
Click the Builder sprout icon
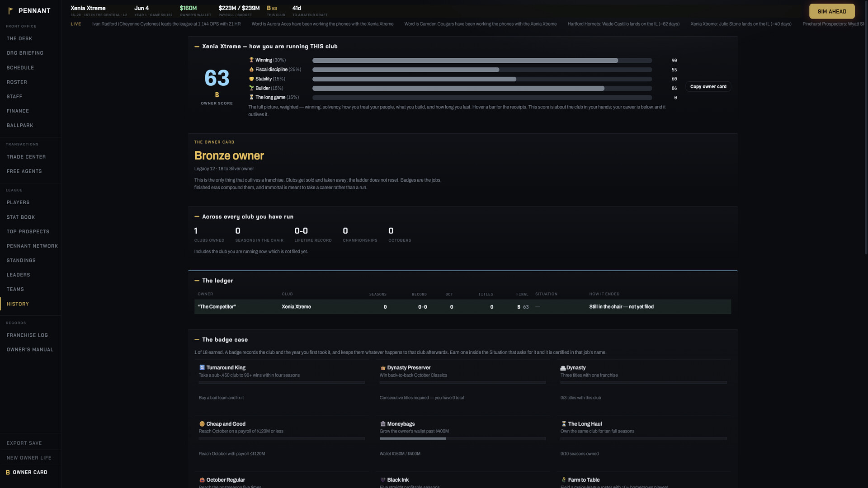251,88
